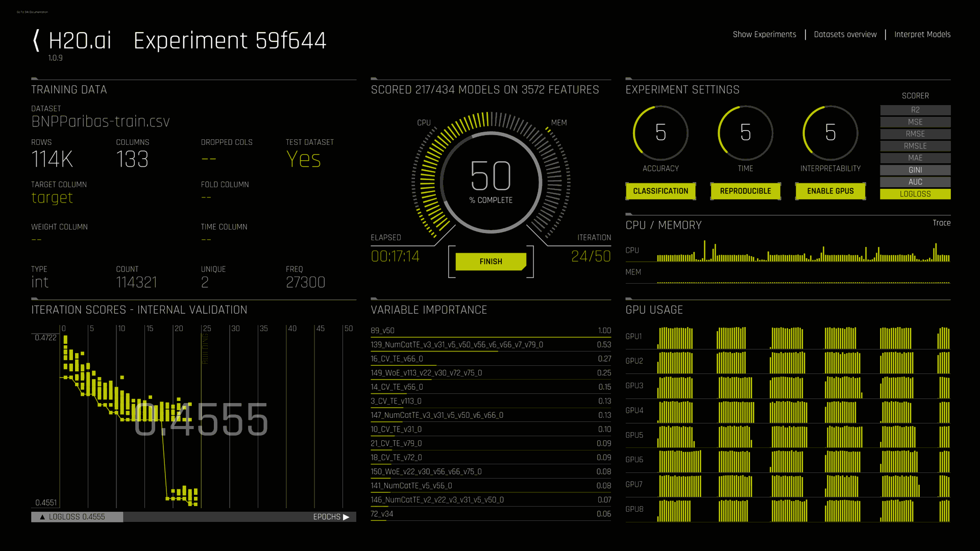Select the R2 scorer
980x551 pixels.
click(x=915, y=110)
